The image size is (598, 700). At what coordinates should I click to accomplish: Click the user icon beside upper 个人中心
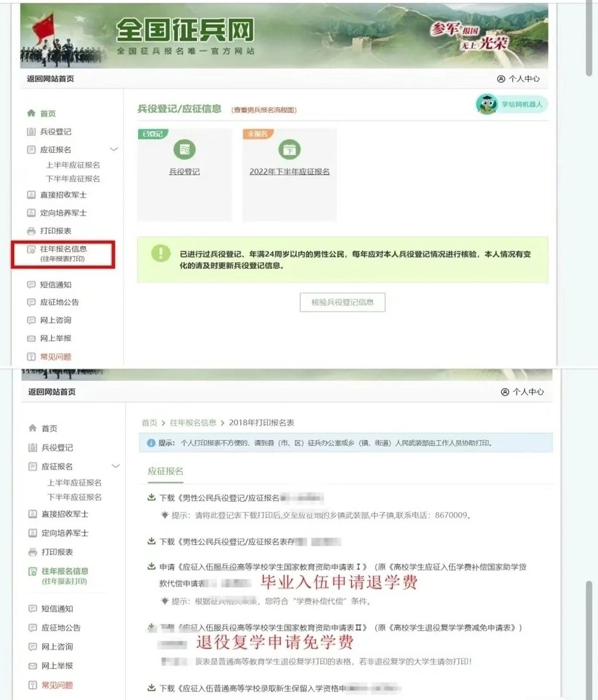click(x=501, y=79)
